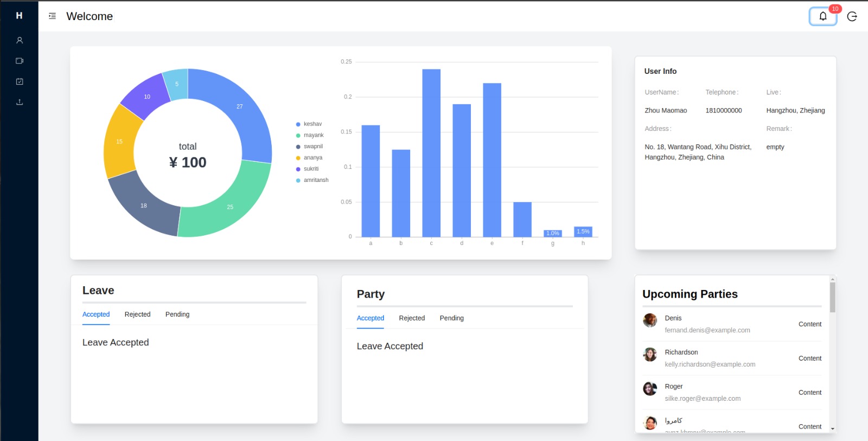Toggle the swapnil legend entry

(309, 147)
